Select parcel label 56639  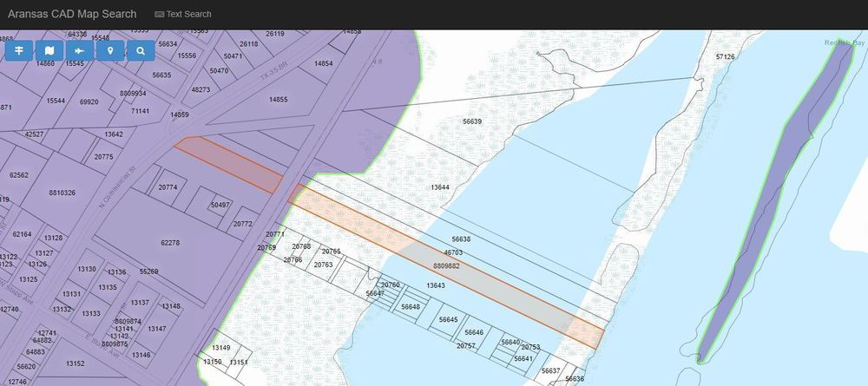click(471, 121)
